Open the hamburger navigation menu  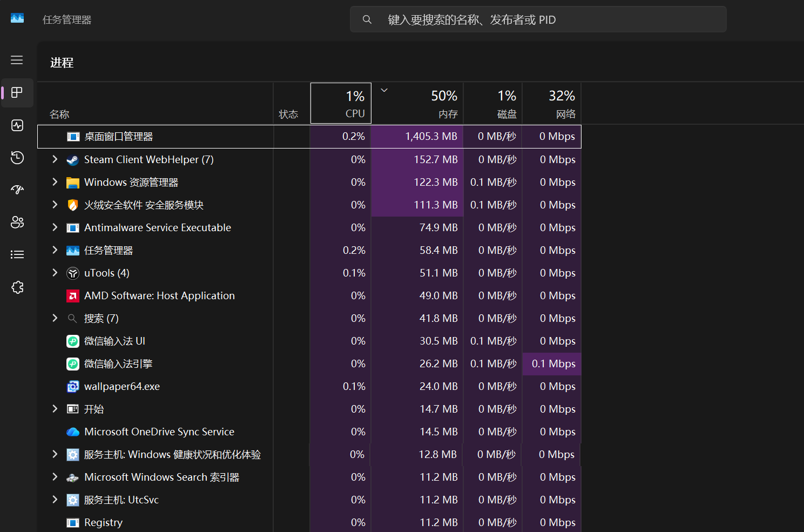(17, 60)
